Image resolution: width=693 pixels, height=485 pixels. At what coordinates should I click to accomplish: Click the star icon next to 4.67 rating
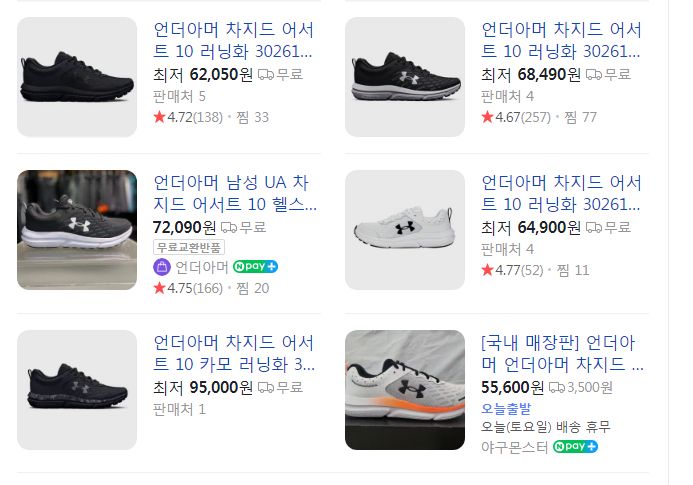(487, 117)
